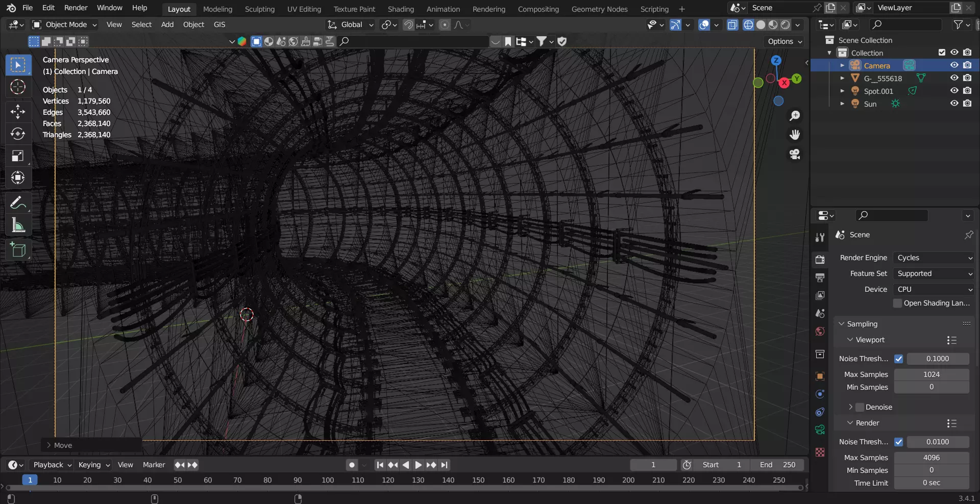Viewport: 980px width, 504px height.
Task: Activate the Scale tool
Action: tap(18, 156)
